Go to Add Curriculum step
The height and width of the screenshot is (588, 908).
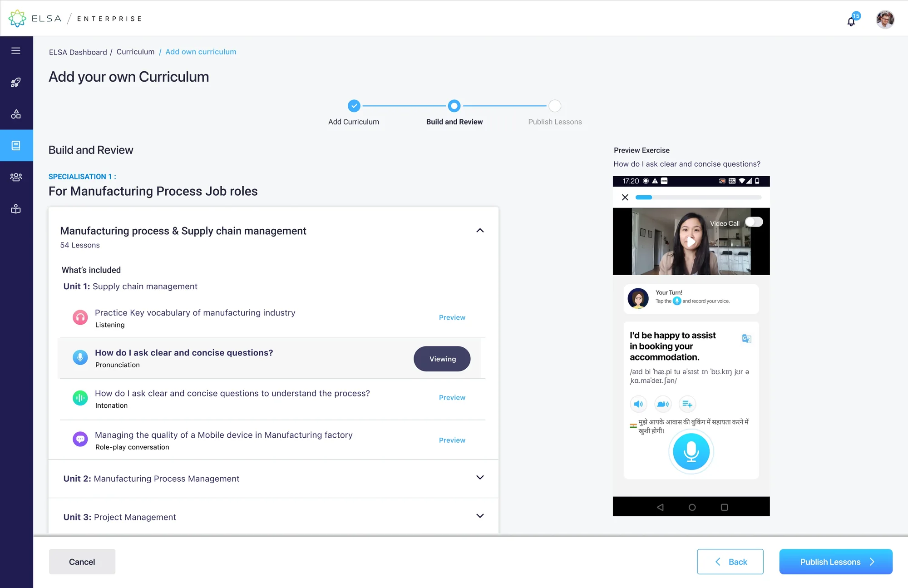point(354,106)
